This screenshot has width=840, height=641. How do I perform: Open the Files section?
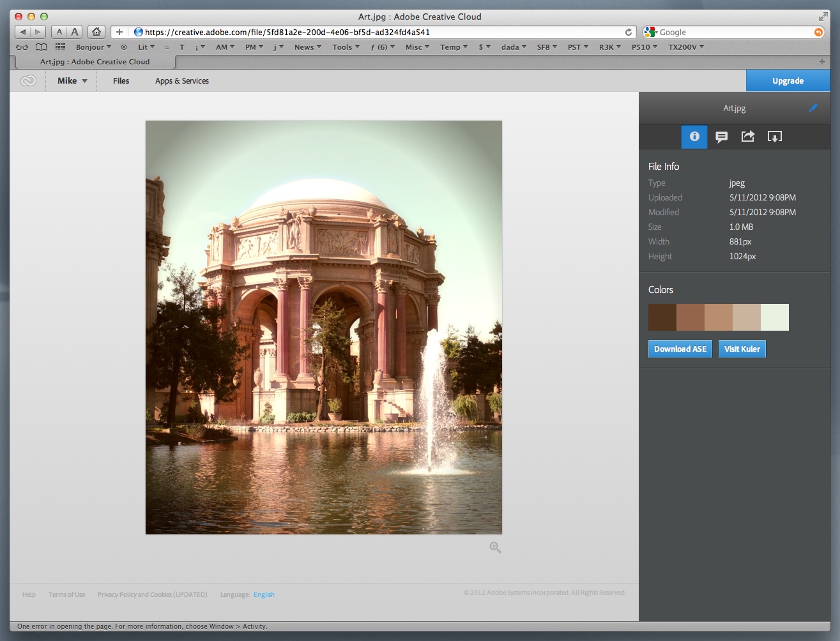click(121, 81)
